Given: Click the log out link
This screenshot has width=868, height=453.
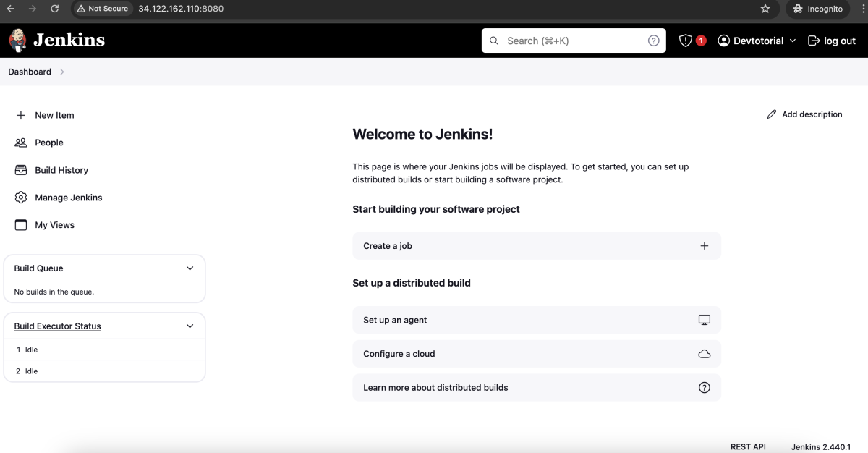Looking at the screenshot, I should pyautogui.click(x=831, y=41).
